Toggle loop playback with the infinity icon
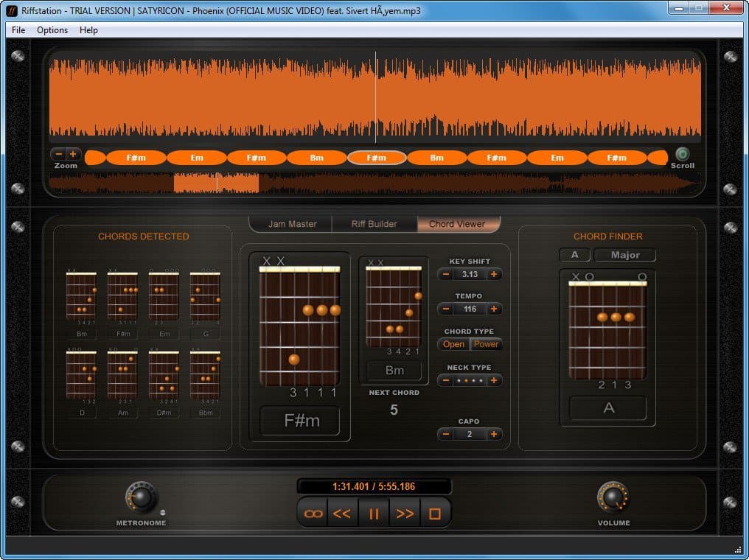The width and height of the screenshot is (749, 560). pos(311,512)
